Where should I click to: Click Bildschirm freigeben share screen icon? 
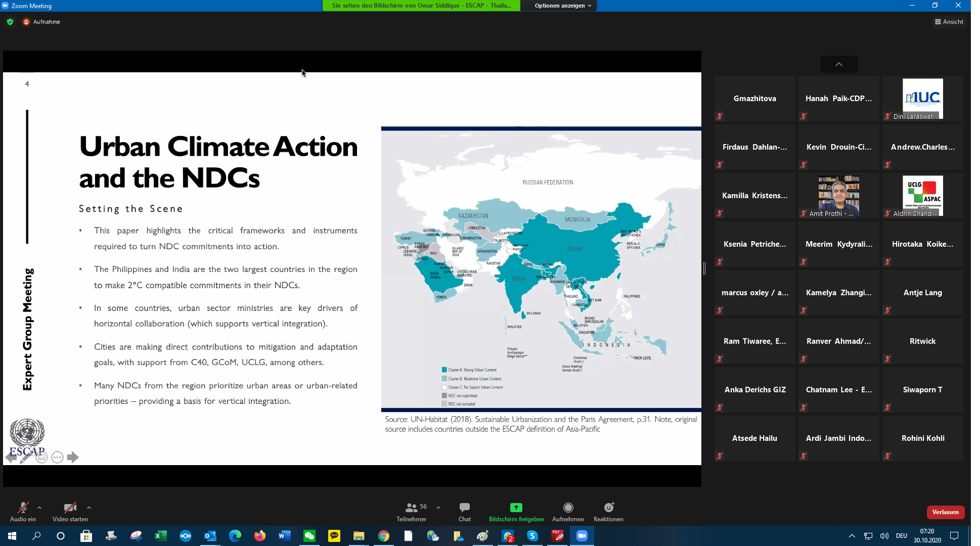tap(516, 508)
